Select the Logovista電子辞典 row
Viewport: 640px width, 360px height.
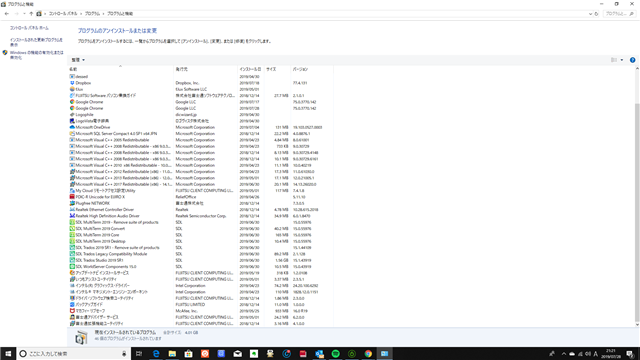click(201, 121)
